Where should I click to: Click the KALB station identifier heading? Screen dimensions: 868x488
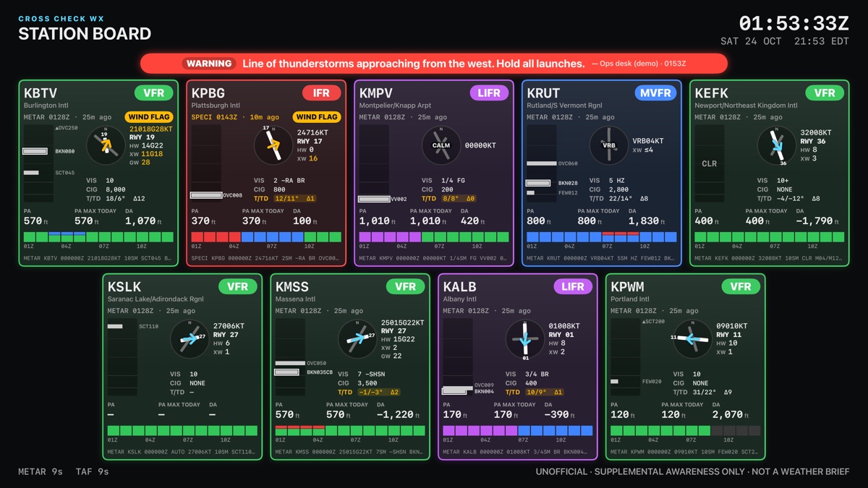[460, 287]
